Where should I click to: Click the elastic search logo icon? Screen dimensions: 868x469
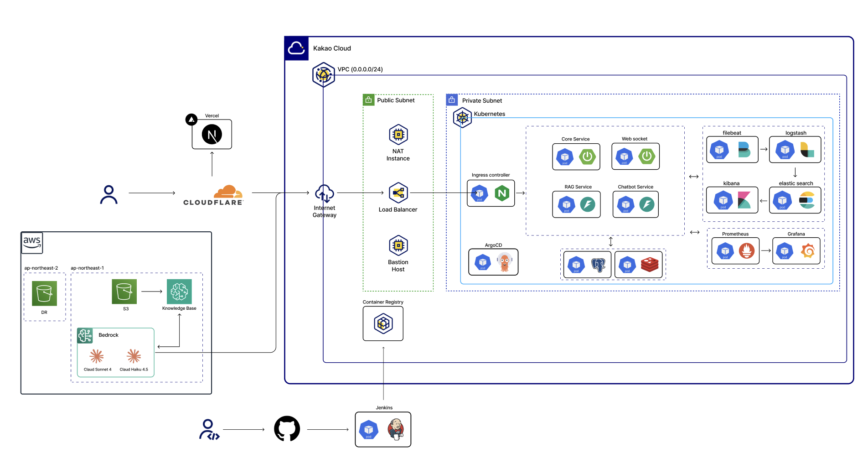[x=807, y=200]
